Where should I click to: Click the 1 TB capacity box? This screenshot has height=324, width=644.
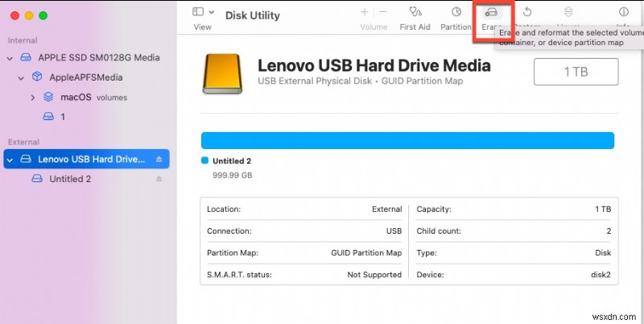(576, 72)
